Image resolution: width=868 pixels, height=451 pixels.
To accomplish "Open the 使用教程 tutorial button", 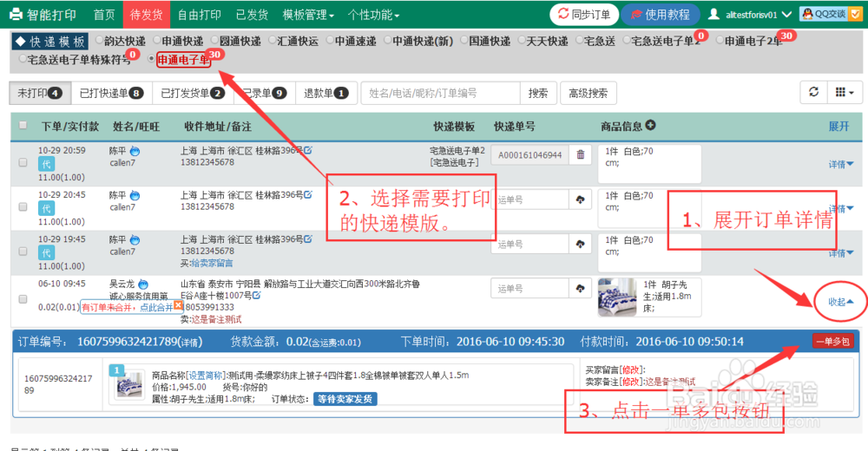I will tap(661, 15).
